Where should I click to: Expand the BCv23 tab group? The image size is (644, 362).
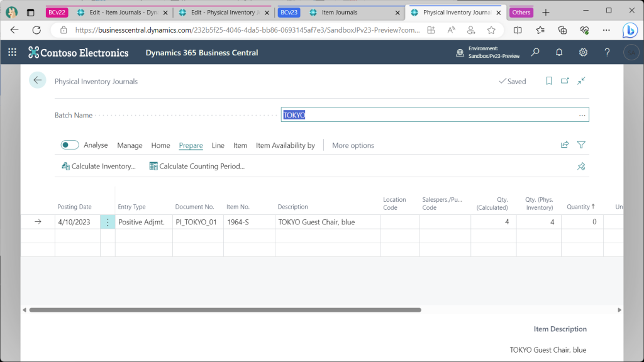(x=289, y=13)
